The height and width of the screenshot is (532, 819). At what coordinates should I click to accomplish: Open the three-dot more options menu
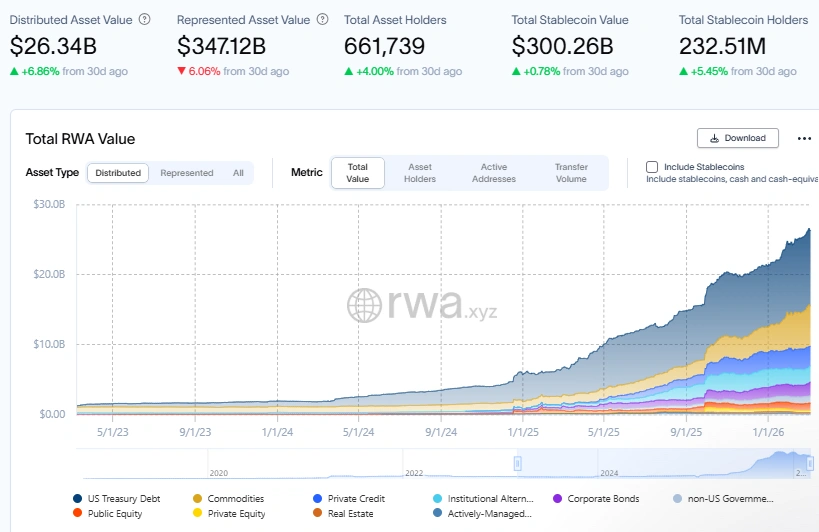click(x=804, y=139)
